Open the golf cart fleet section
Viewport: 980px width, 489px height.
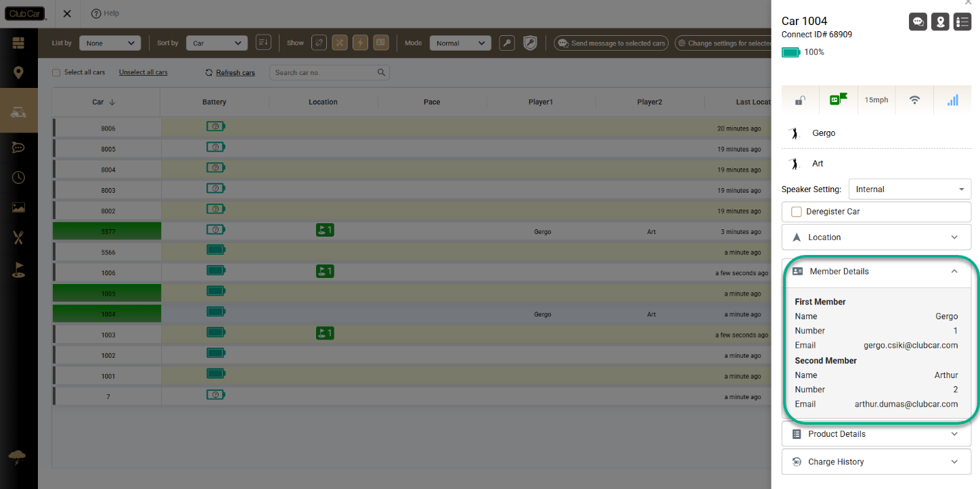click(x=18, y=110)
